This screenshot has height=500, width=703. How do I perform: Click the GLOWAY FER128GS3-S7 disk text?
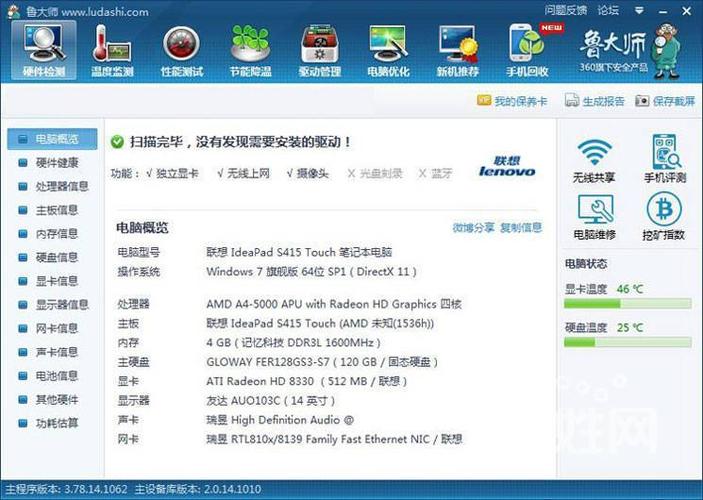pyautogui.click(x=322, y=362)
